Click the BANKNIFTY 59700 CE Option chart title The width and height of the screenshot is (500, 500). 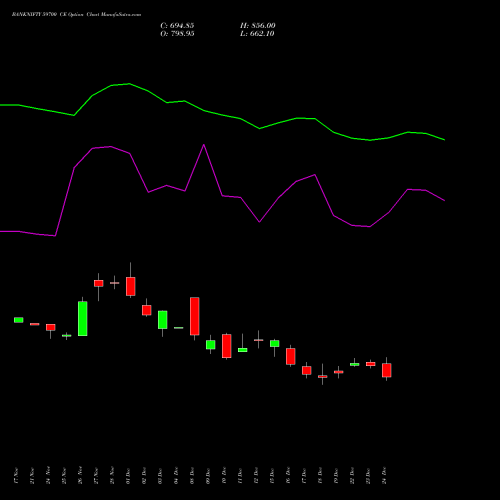point(77,15)
